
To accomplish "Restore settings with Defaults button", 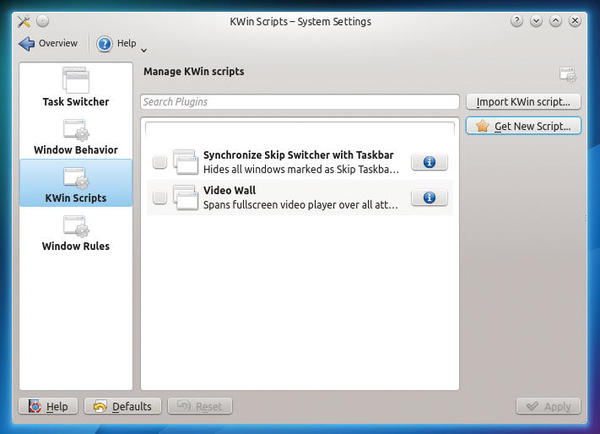I will pyautogui.click(x=122, y=406).
